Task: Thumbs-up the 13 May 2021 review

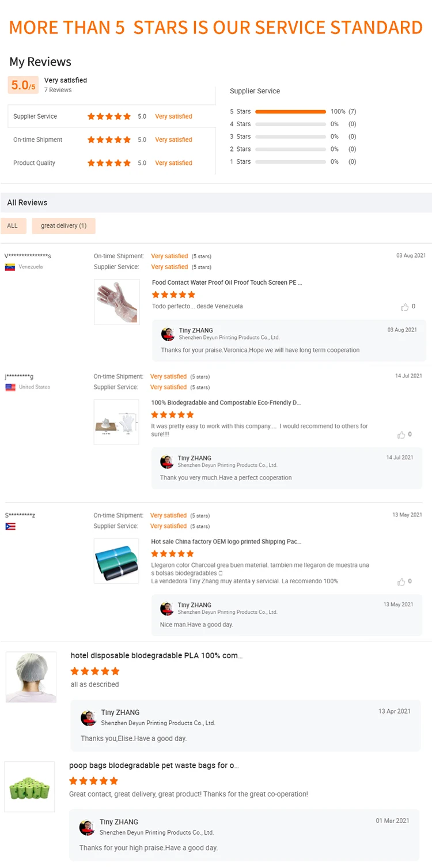Action: [401, 582]
